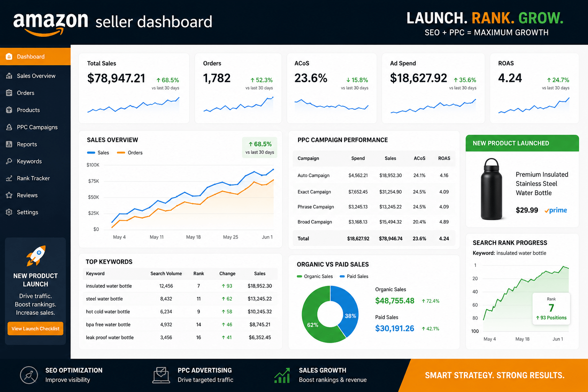Click the Spend column header in PPC table
This screenshot has width=588, height=392.
[358, 158]
